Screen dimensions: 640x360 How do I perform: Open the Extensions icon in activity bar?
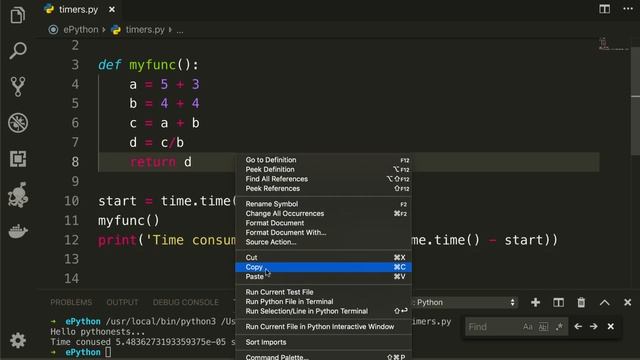click(18, 159)
